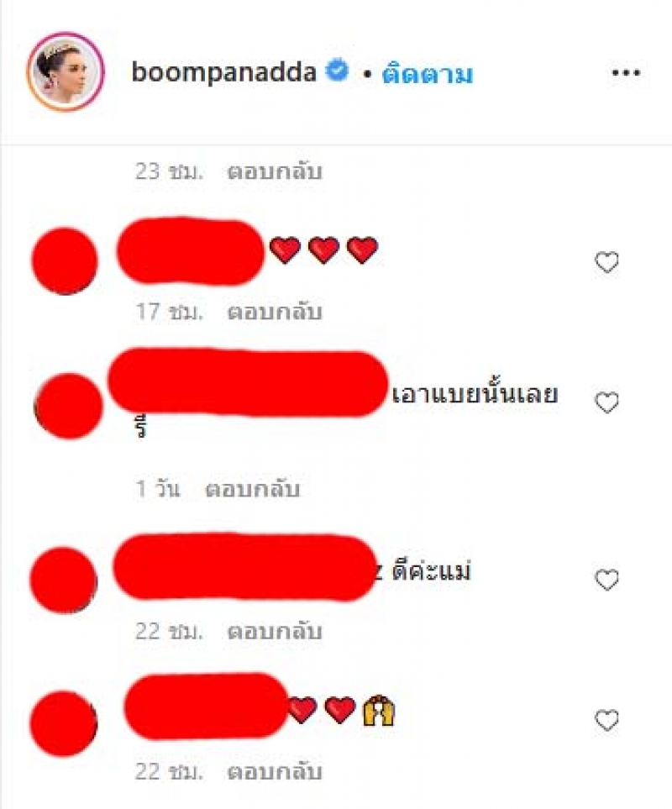672x809 pixels.
Task: Reply to the hearts and praying hands comment
Action: tap(275, 771)
